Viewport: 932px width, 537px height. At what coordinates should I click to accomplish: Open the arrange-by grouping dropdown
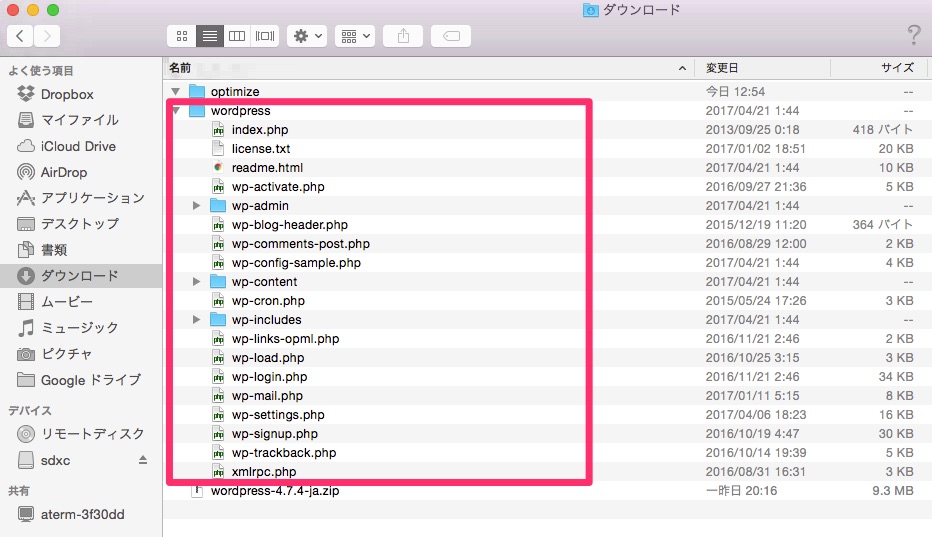point(355,36)
